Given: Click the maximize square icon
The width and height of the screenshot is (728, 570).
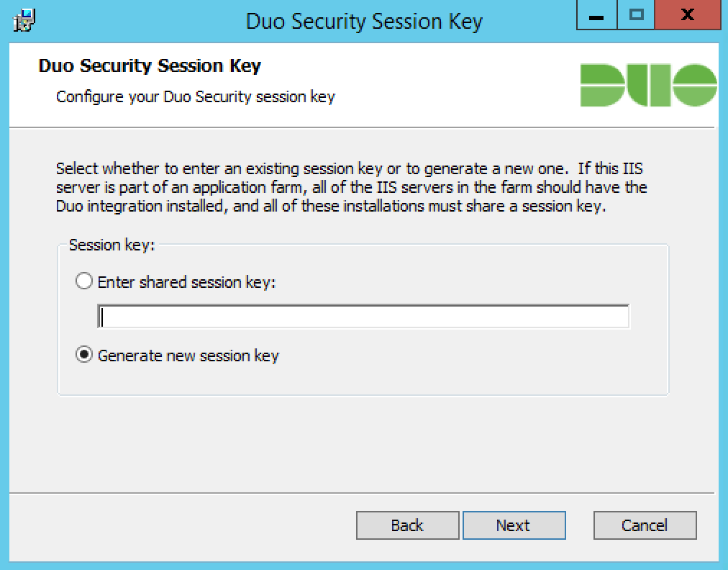Looking at the screenshot, I should click(636, 15).
